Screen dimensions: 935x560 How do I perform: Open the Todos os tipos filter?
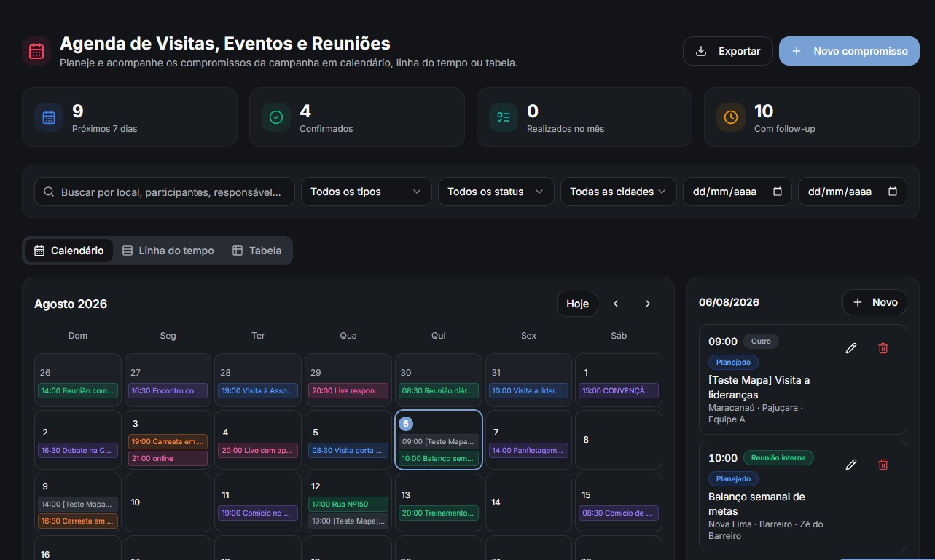click(x=366, y=192)
